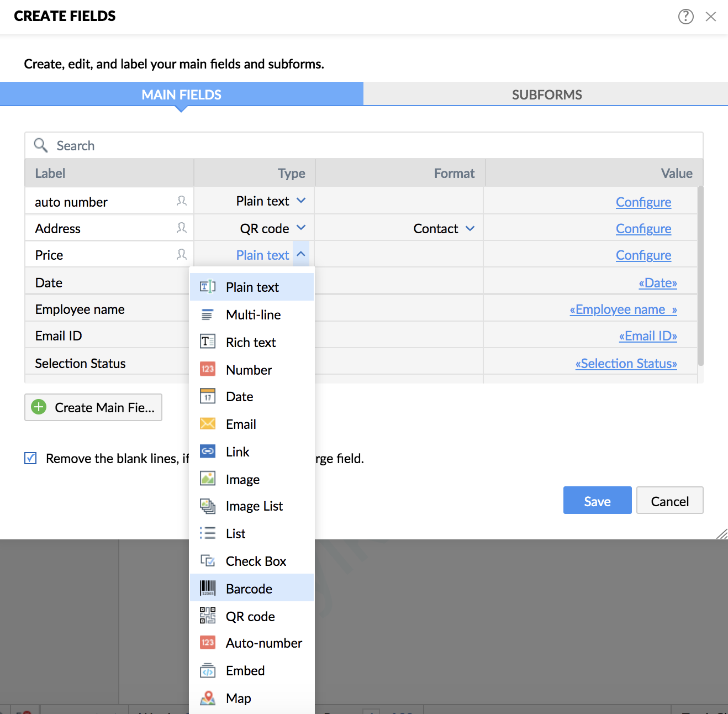Click the «Date» value link
The width and height of the screenshot is (728, 714).
[658, 283]
